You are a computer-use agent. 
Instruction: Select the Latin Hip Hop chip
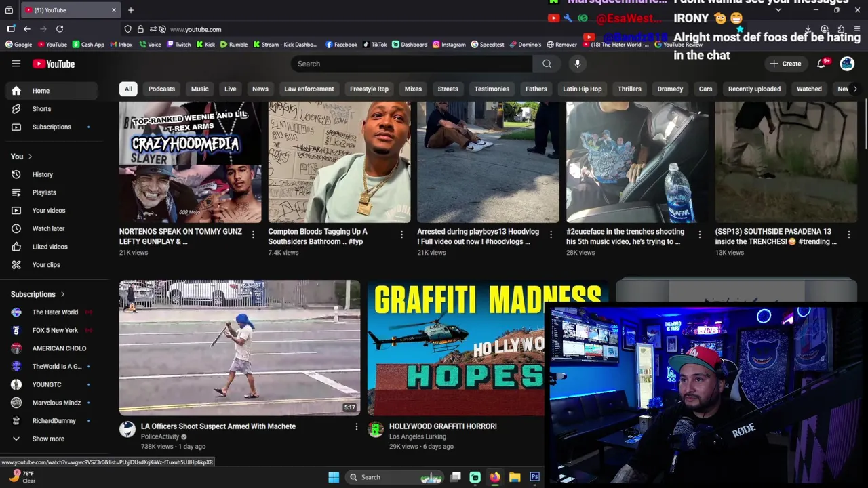582,89
